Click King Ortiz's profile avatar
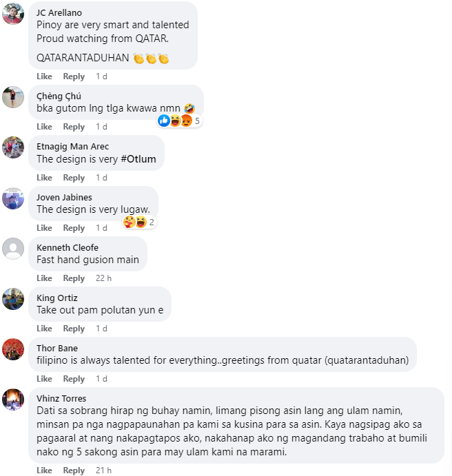Screen dimensions: 452x476 14,298
